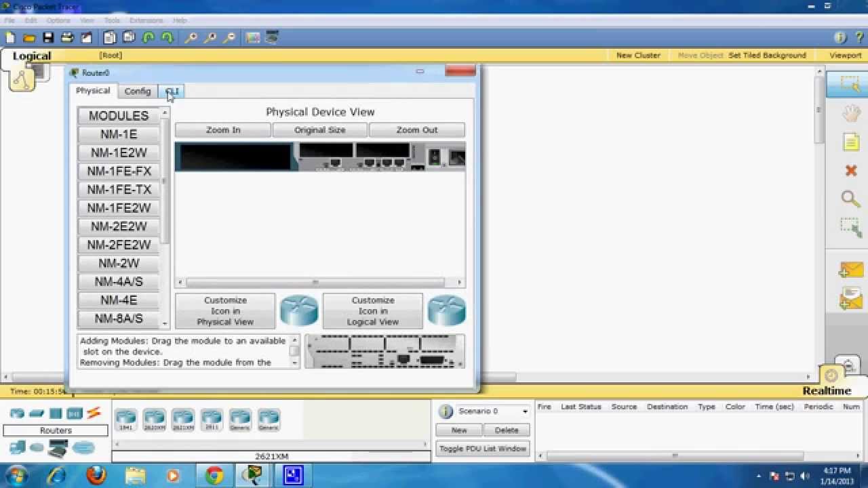Click Customize Icon in Physical View
The width and height of the screenshot is (868, 488).
pyautogui.click(x=225, y=311)
